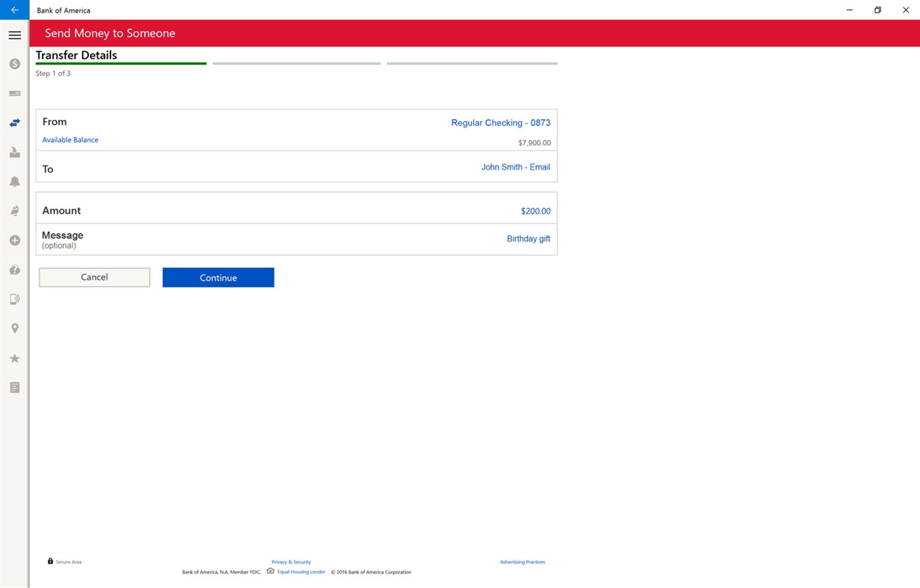The height and width of the screenshot is (588, 920).
Task: Open the document list icon in sidebar
Action: pyautogui.click(x=14, y=387)
